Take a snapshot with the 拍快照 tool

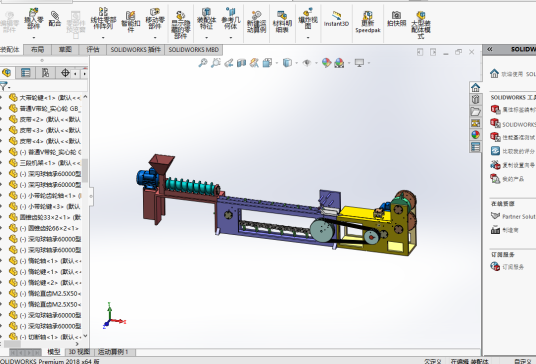(397, 19)
